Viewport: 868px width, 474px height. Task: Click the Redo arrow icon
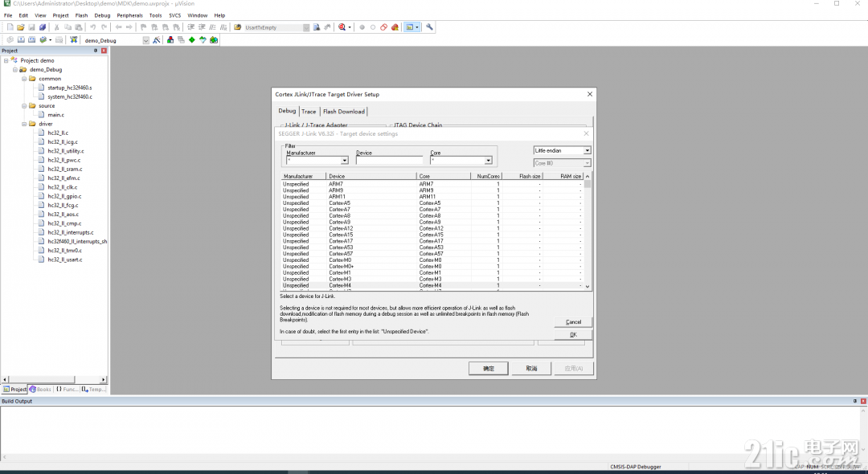coord(104,27)
